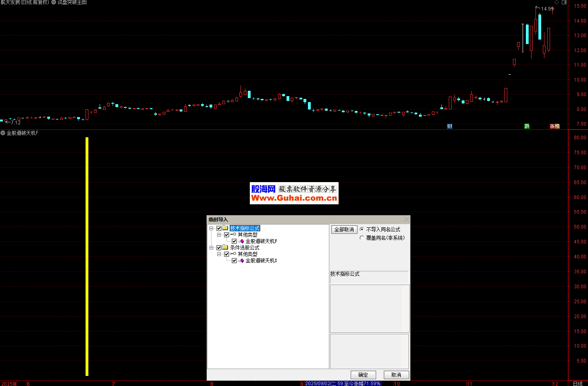
Task: Click the folder icon beside 条件选股公式
Action: pos(225,248)
